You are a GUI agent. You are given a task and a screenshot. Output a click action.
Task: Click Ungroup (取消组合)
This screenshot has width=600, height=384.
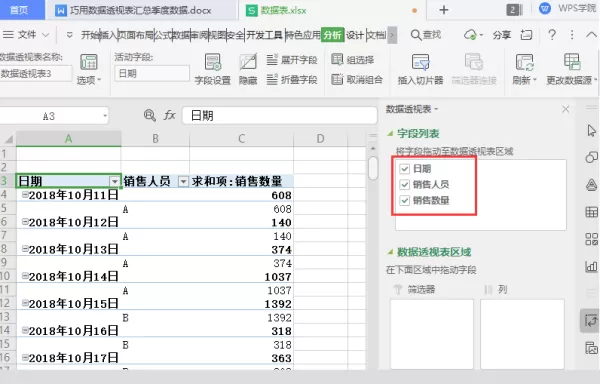tap(357, 80)
